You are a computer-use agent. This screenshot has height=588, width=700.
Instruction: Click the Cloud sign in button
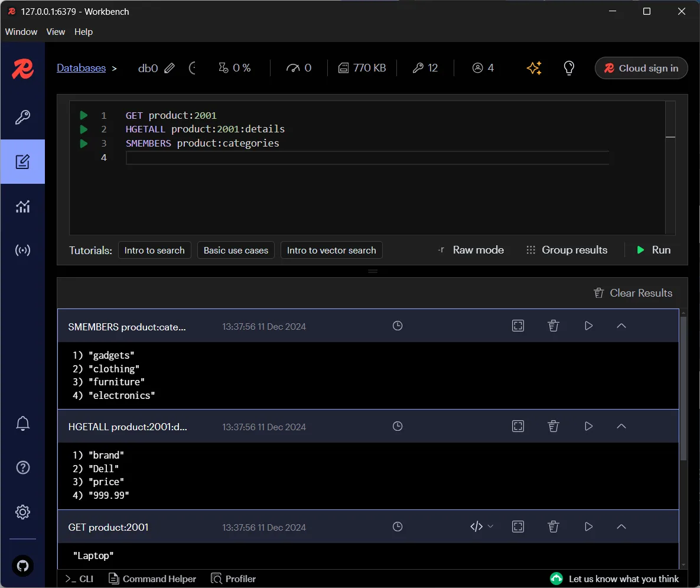point(641,68)
